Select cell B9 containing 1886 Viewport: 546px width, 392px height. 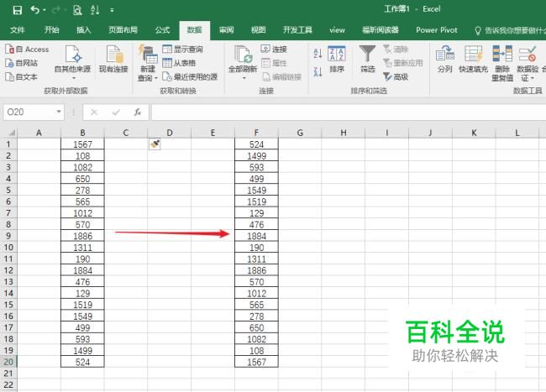(82, 236)
